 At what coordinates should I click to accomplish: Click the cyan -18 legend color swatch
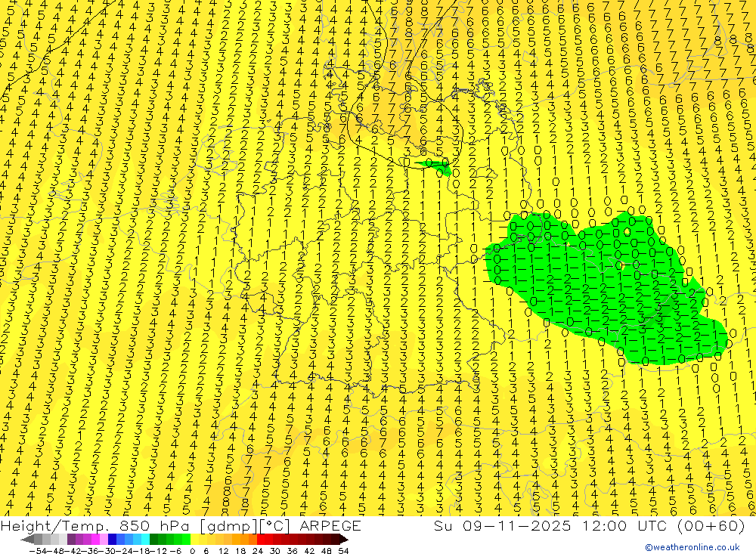click(x=145, y=539)
